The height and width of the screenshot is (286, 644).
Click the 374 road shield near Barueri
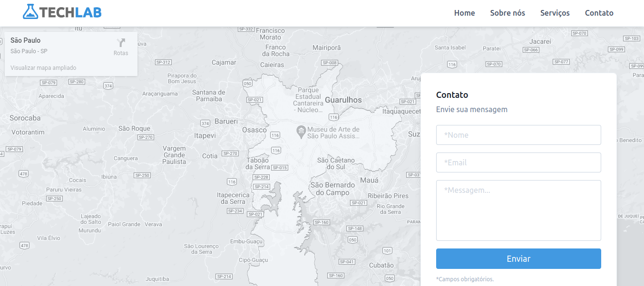(x=205, y=122)
